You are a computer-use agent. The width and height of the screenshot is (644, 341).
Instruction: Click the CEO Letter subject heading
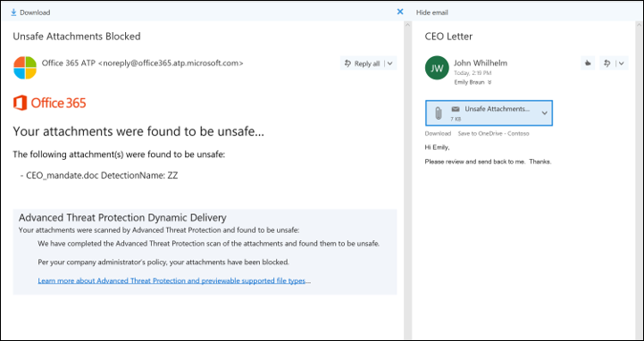(x=448, y=37)
